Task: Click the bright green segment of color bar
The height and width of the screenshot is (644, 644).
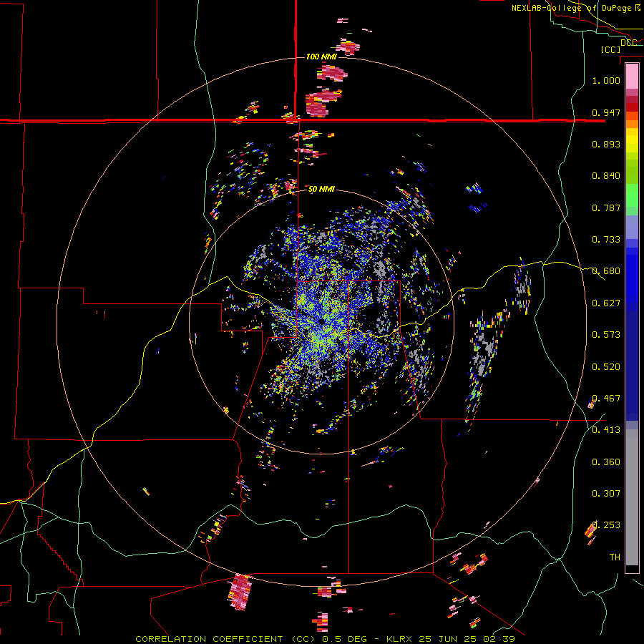Action: click(632, 195)
